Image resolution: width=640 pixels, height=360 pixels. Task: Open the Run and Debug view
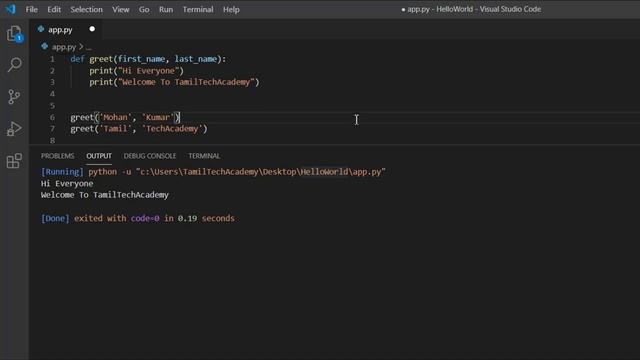tap(14, 129)
